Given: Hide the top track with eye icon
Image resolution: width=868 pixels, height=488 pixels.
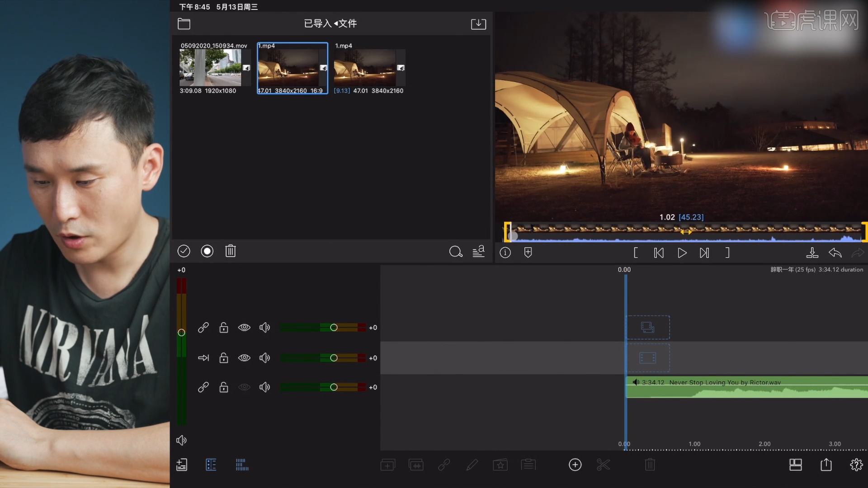Looking at the screenshot, I should 244,328.
